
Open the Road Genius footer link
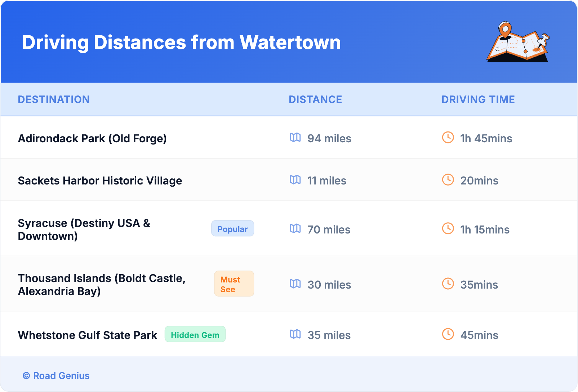(56, 376)
